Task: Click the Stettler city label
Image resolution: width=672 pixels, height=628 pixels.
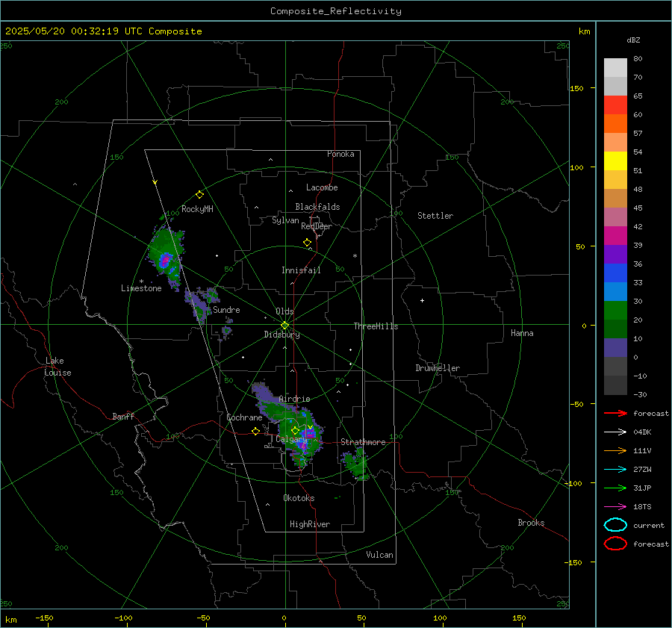Action: point(435,216)
